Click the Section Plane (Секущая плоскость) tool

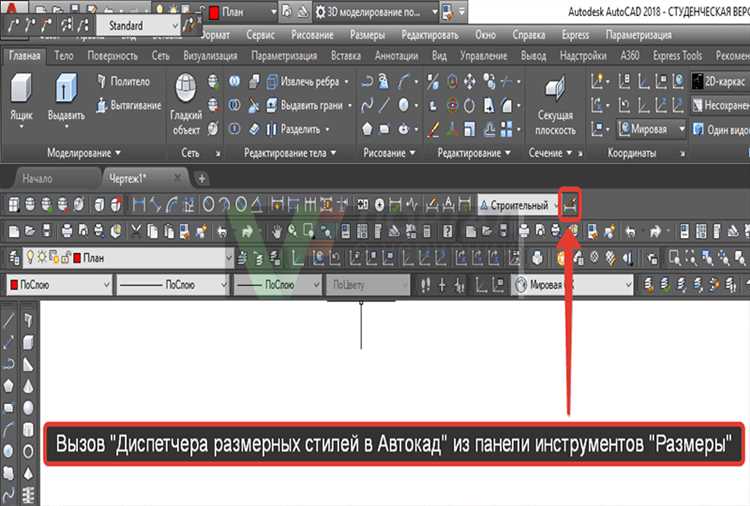point(555,106)
